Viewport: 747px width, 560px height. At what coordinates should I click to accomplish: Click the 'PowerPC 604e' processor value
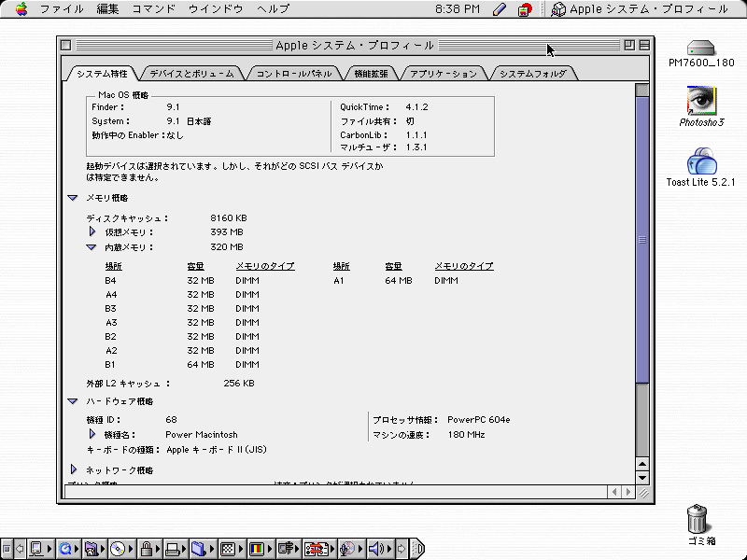tap(478, 419)
